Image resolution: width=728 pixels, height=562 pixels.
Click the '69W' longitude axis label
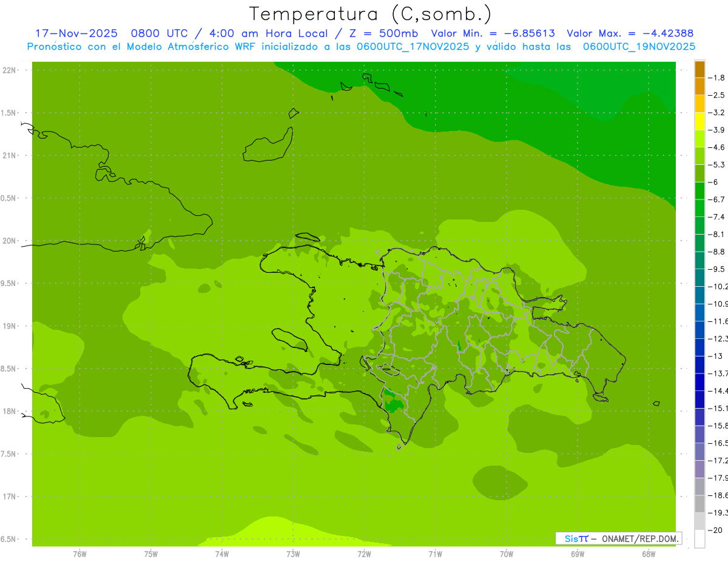[578, 554]
